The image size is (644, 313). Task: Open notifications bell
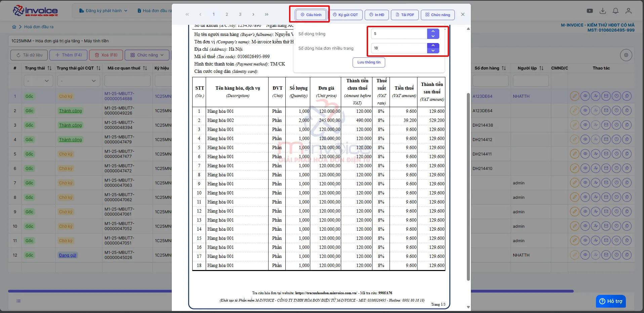pyautogui.click(x=615, y=11)
